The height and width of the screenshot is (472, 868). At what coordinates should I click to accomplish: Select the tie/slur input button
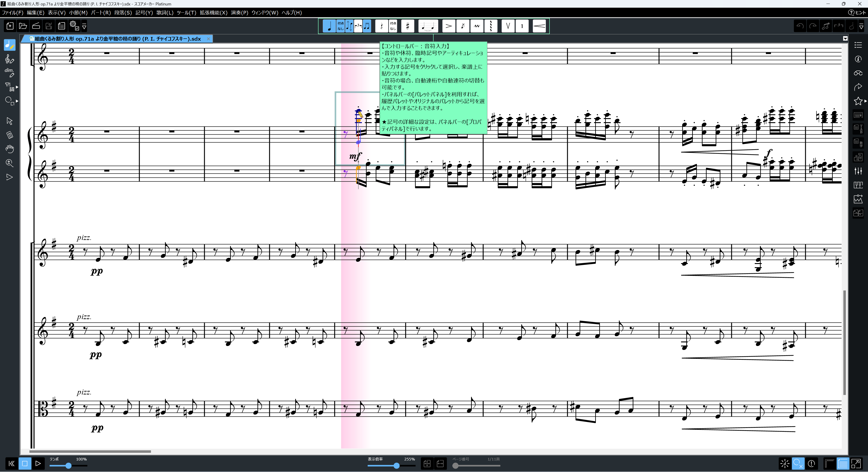pos(428,26)
